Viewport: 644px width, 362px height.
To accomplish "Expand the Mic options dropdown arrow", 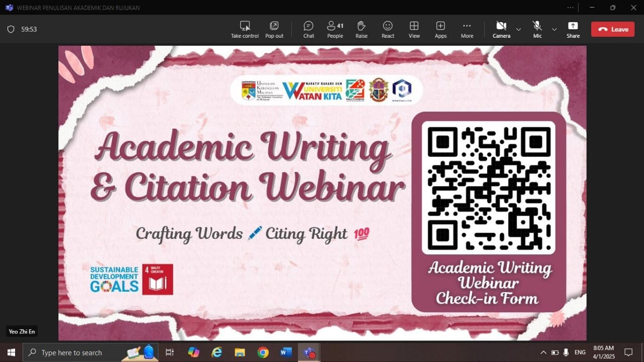I will [554, 29].
